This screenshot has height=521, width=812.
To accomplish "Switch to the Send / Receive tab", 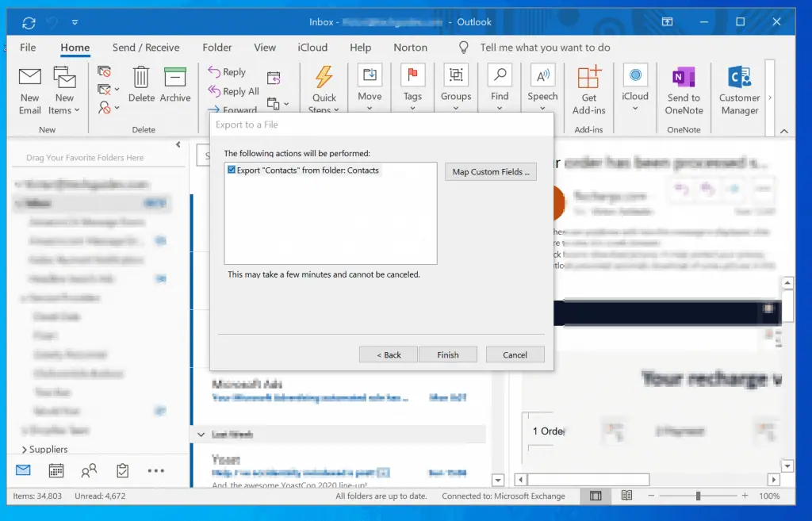I will 146,47.
